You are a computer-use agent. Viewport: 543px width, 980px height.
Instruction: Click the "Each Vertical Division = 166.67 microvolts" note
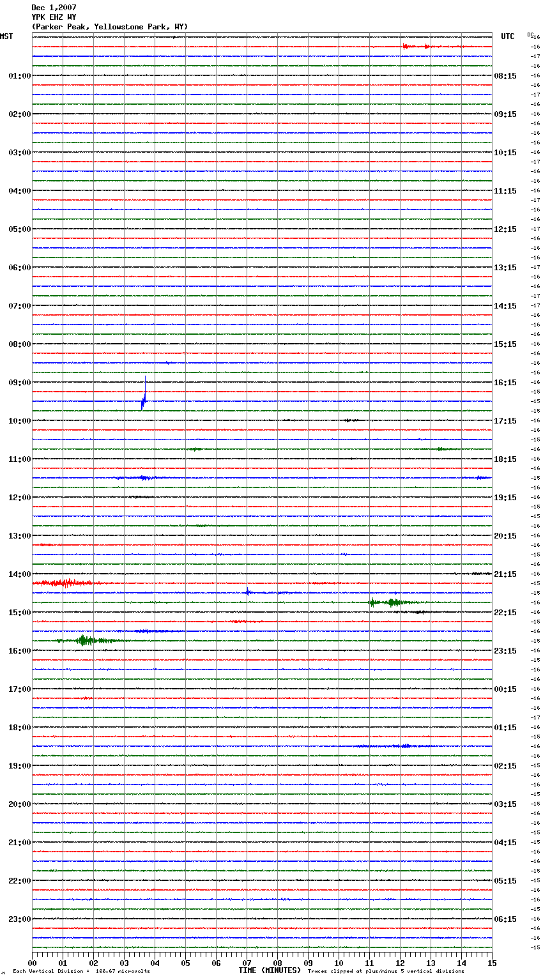81,972
